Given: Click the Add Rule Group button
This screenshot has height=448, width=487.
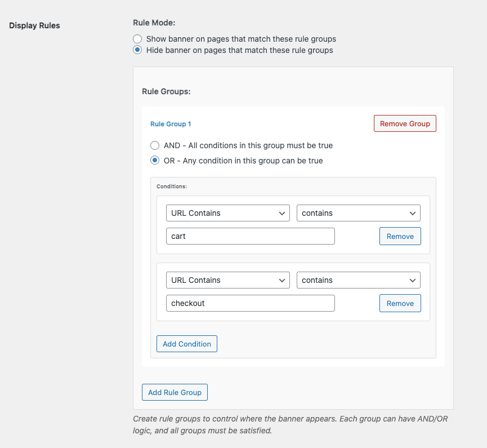Looking at the screenshot, I should click(x=175, y=392).
